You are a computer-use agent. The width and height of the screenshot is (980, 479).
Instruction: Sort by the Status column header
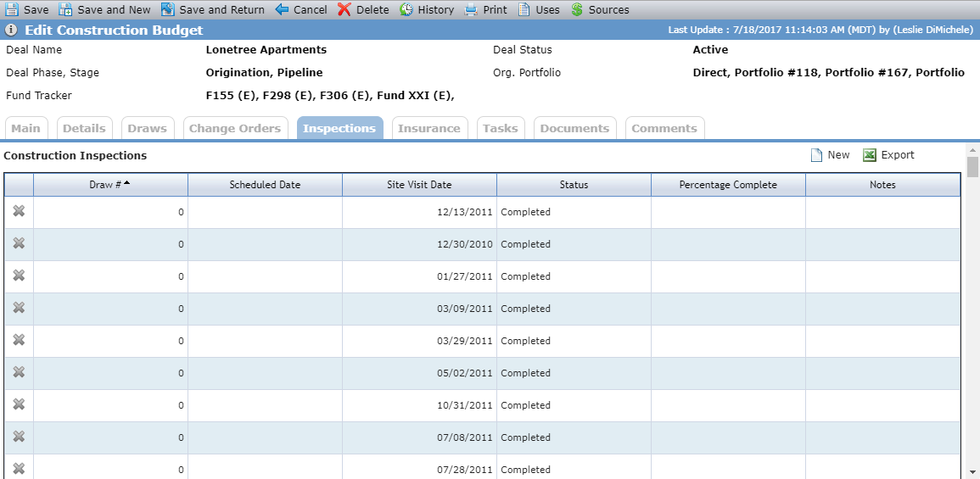574,185
